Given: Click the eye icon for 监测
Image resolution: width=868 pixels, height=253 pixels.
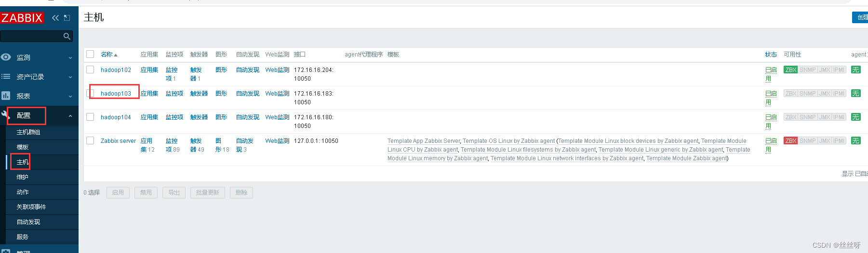Looking at the screenshot, I should tap(6, 57).
